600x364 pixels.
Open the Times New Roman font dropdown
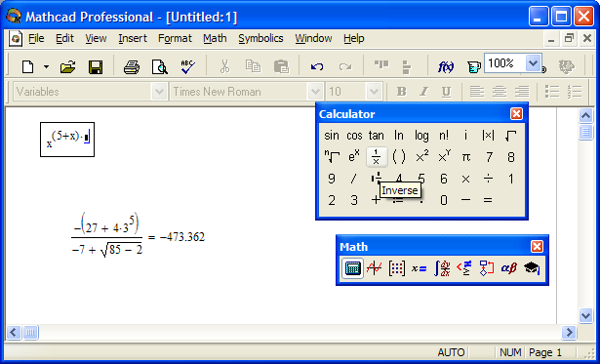[x=315, y=92]
